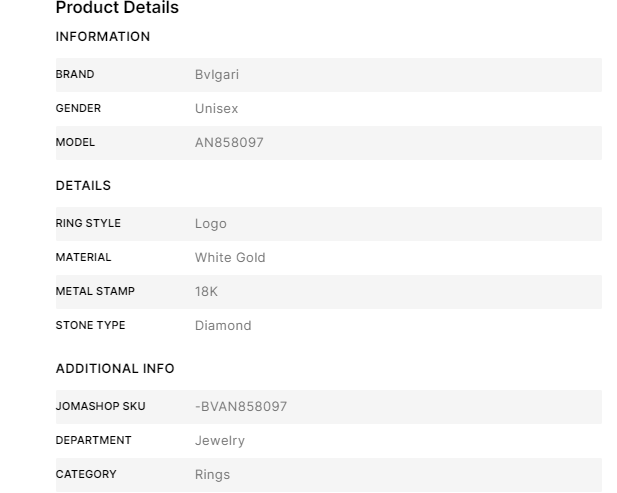Click the DEPARTMENT row label
This screenshot has height=493, width=617.
point(93,441)
